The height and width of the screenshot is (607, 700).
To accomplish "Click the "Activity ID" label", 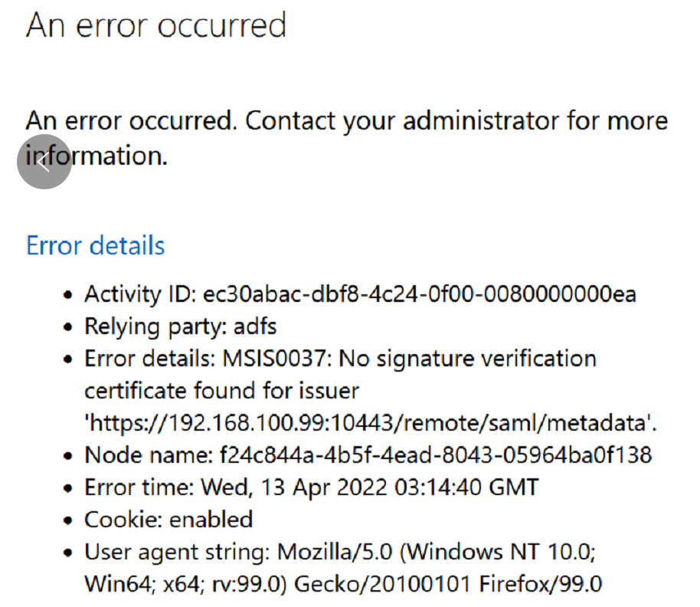I will tap(139, 294).
